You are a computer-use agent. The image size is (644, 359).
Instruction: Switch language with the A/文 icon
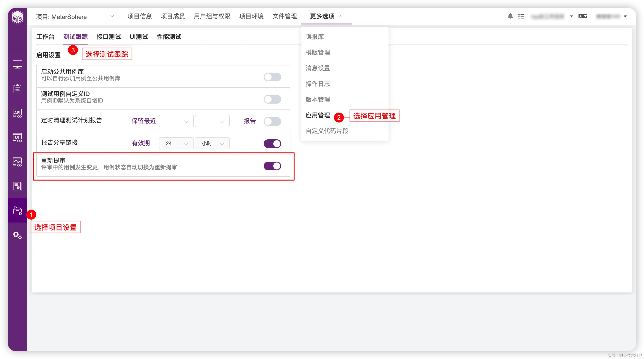pyautogui.click(x=583, y=16)
